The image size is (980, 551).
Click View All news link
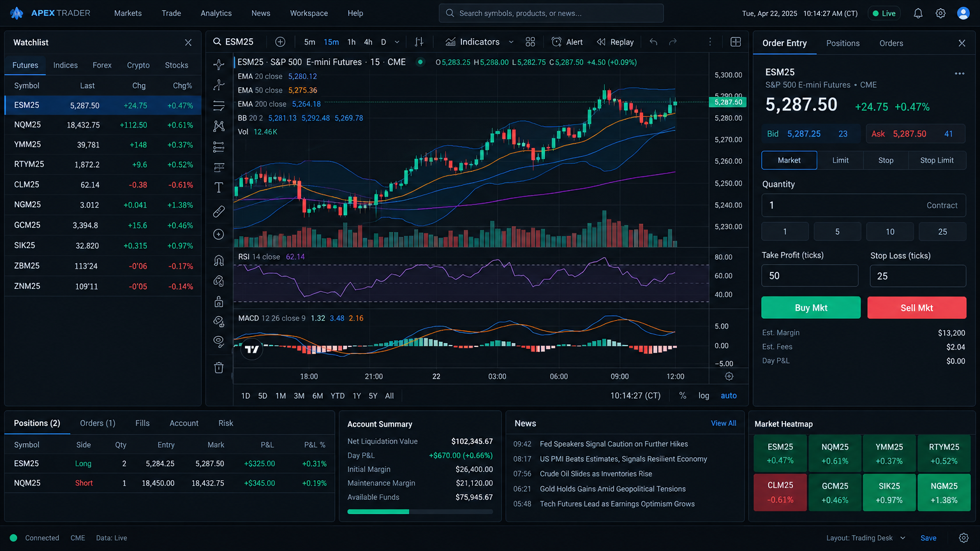724,423
